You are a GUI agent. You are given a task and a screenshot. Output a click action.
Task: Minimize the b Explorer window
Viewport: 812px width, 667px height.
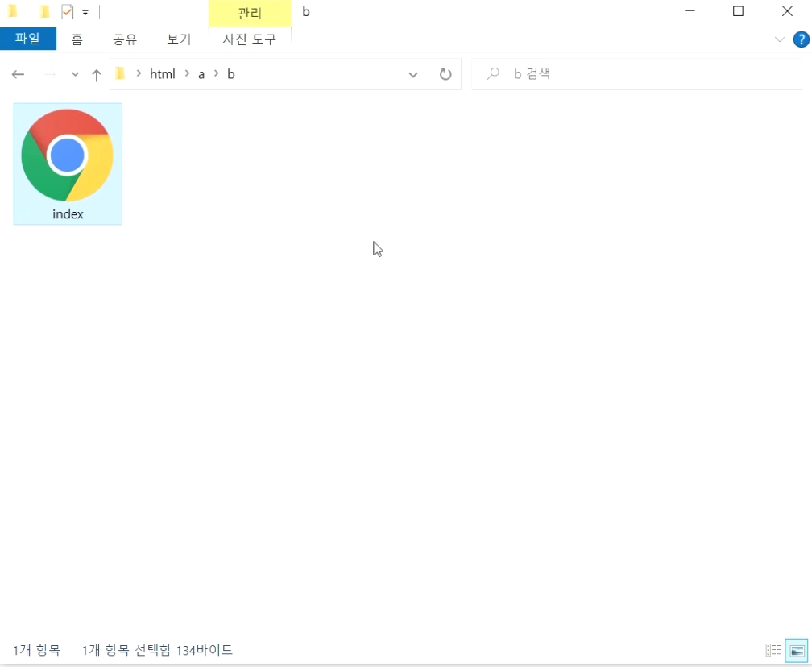690,11
